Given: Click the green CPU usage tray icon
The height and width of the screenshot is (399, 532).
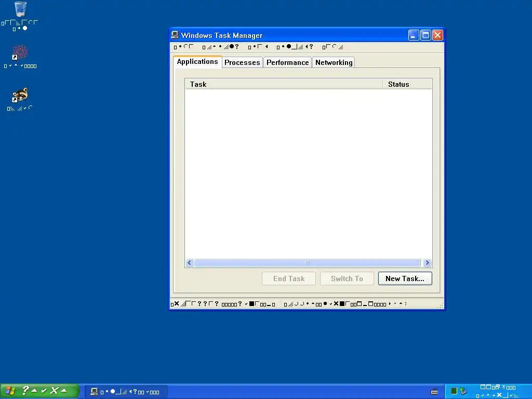Looking at the screenshot, I should point(454,391).
